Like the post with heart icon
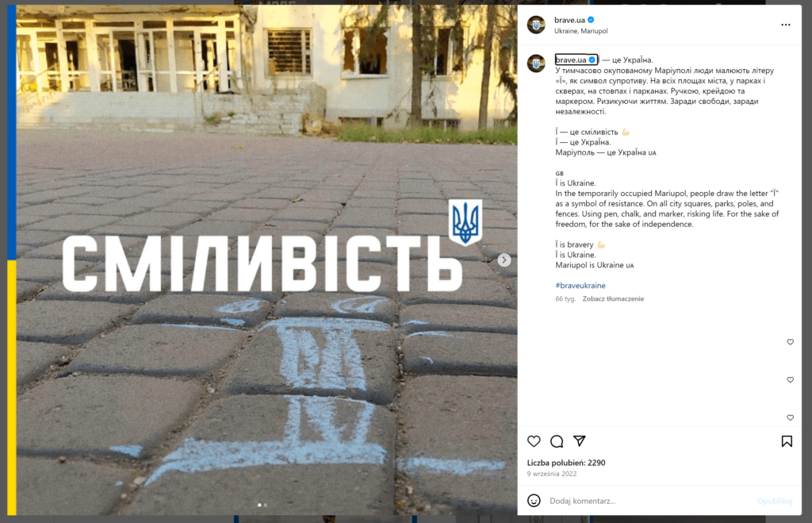Screen dimensions: 812x523 coord(534,441)
